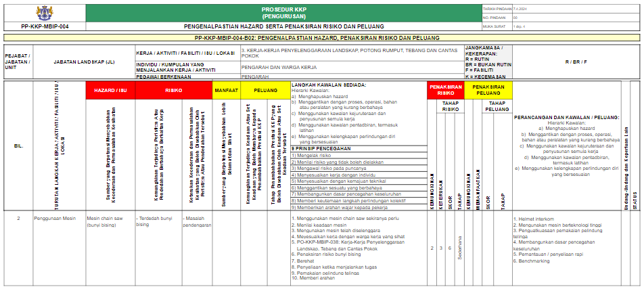This screenshot has width=644, height=289.
Task: Click the rotated 'KETERUKAN' column header
Action: pyautogui.click(x=440, y=196)
